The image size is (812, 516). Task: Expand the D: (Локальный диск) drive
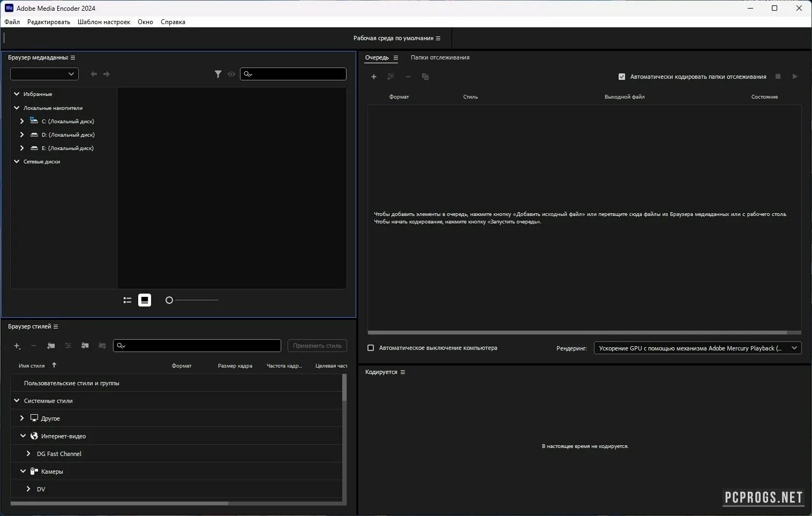[22, 134]
